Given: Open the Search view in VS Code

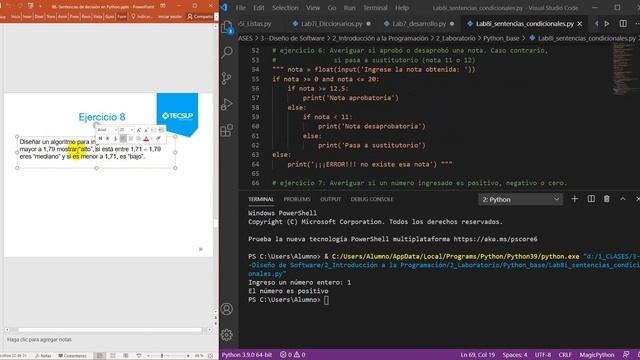Looking at the screenshot, I should point(227,52).
